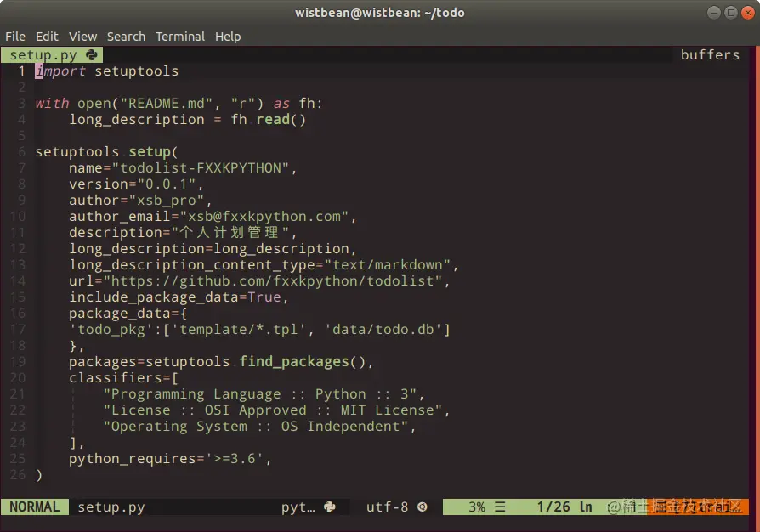Open the Terminal menu

[x=180, y=37]
